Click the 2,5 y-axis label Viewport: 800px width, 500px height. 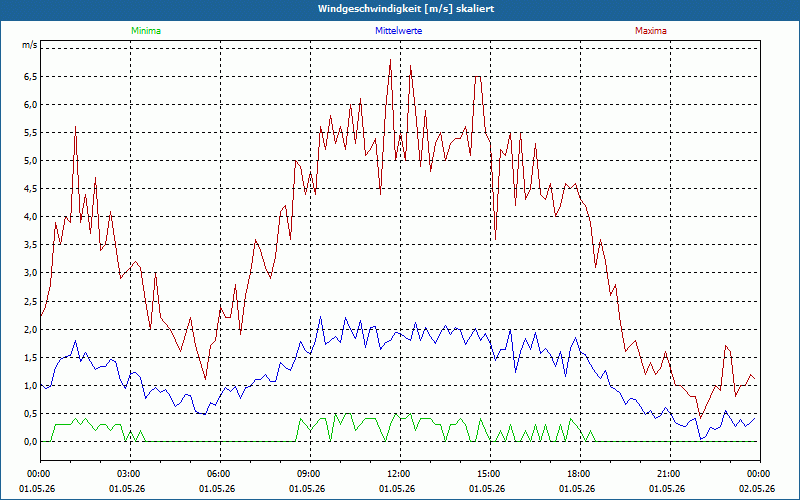point(31,302)
